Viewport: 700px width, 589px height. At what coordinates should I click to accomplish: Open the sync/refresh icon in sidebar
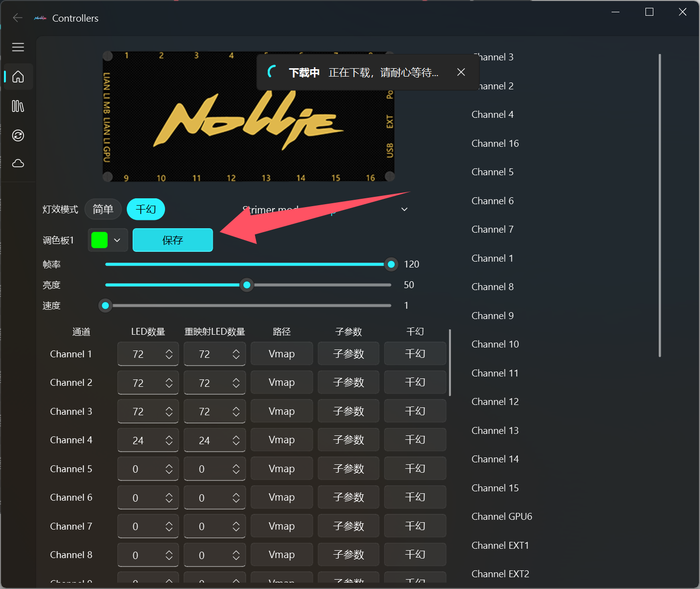pos(18,135)
